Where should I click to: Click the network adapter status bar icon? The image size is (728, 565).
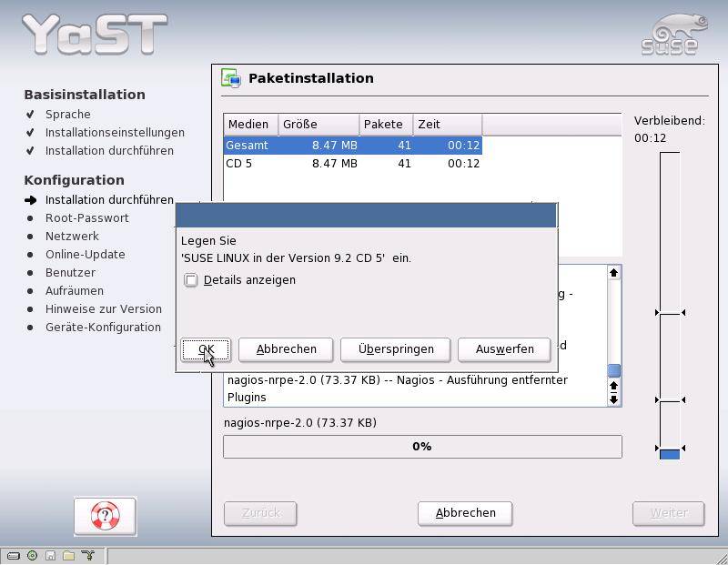coord(87,555)
